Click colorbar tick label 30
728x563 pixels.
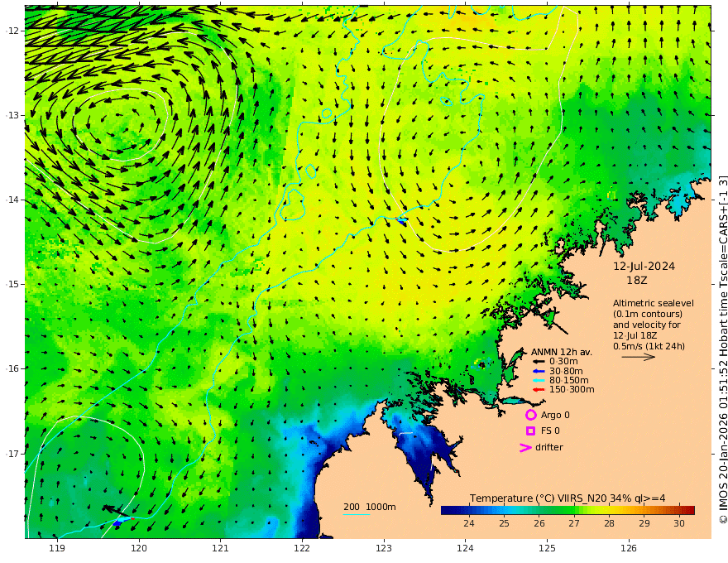679,523
